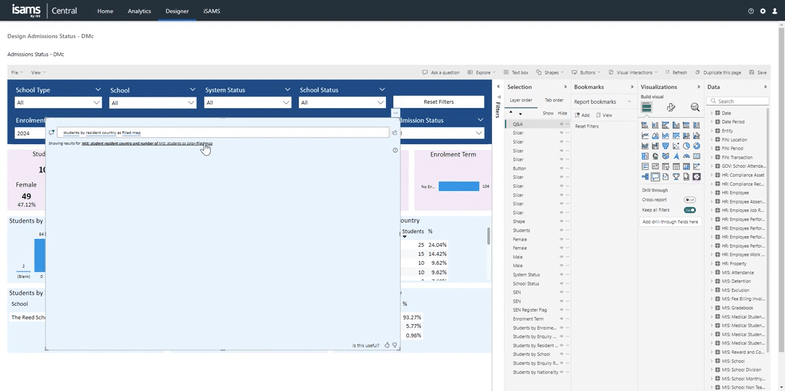Image resolution: width=785 pixels, height=391 pixels.
Task: Toggle the Cross-report switch
Action: point(689,200)
